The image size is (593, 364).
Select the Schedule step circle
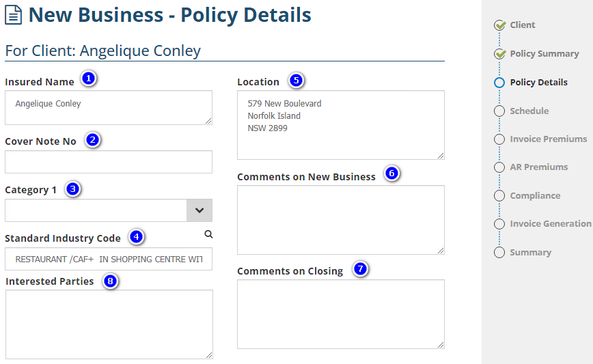click(499, 111)
